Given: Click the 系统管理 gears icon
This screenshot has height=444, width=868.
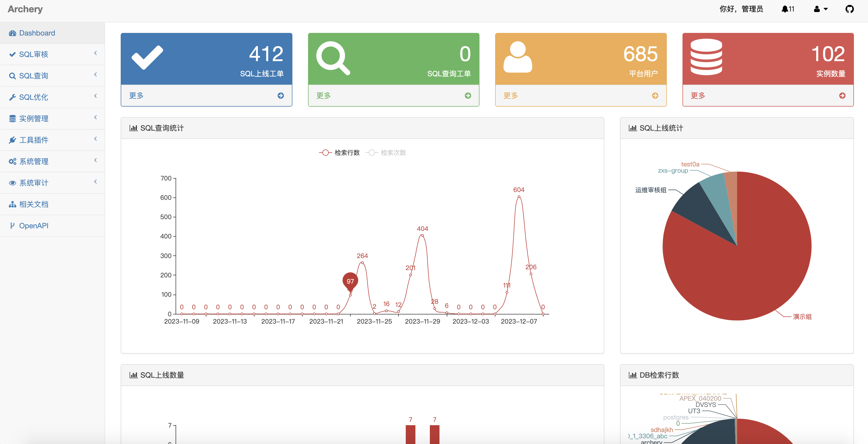Looking at the screenshot, I should 13,161.
